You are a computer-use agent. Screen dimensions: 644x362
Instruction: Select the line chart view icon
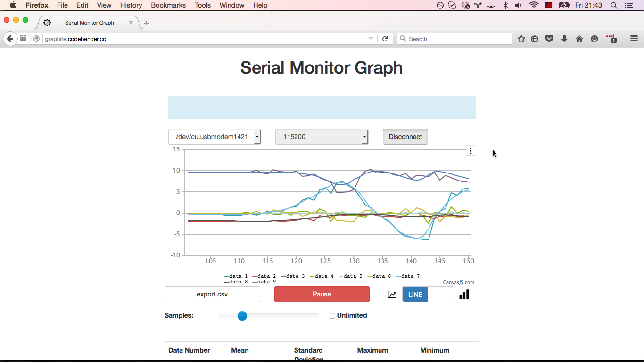click(x=391, y=294)
